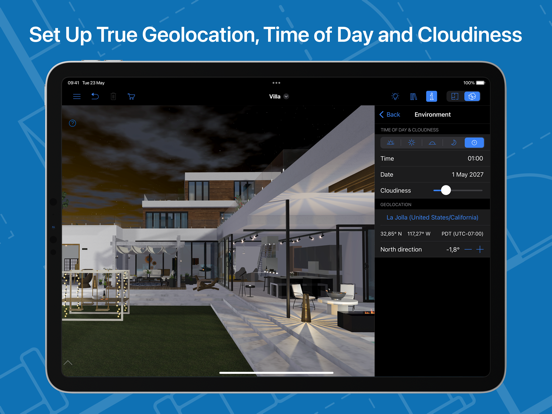Open the hamburger main menu

click(x=77, y=96)
